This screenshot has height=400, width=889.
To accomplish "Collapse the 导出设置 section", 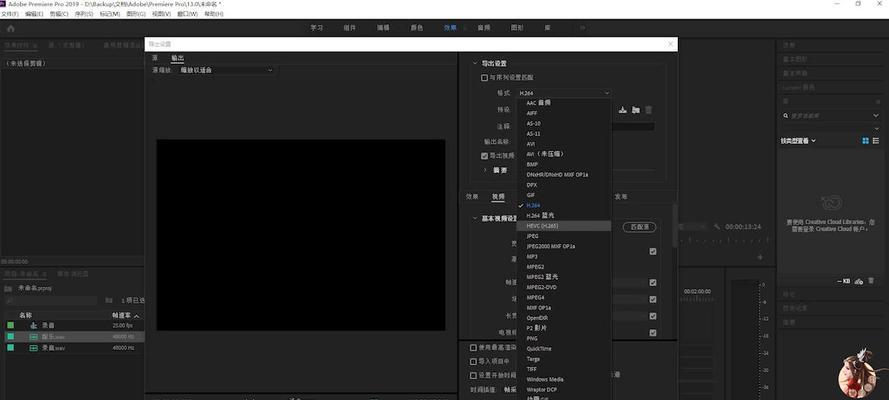I will 475,63.
